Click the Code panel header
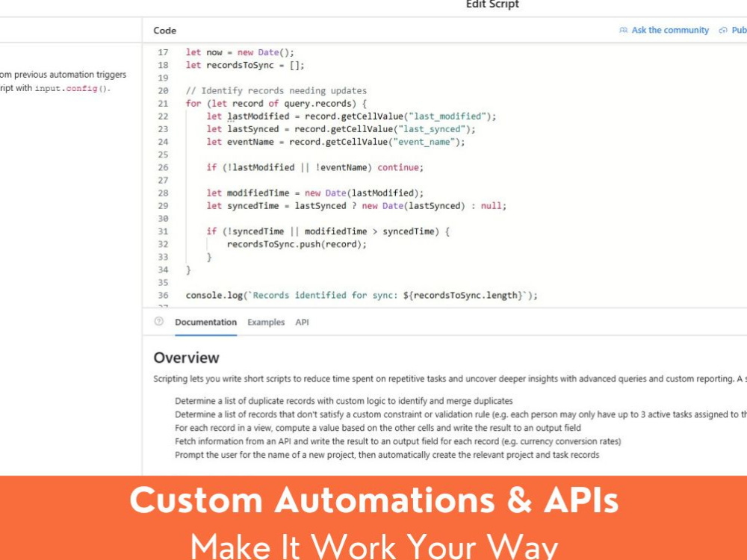This screenshot has height=560, width=747. click(165, 31)
